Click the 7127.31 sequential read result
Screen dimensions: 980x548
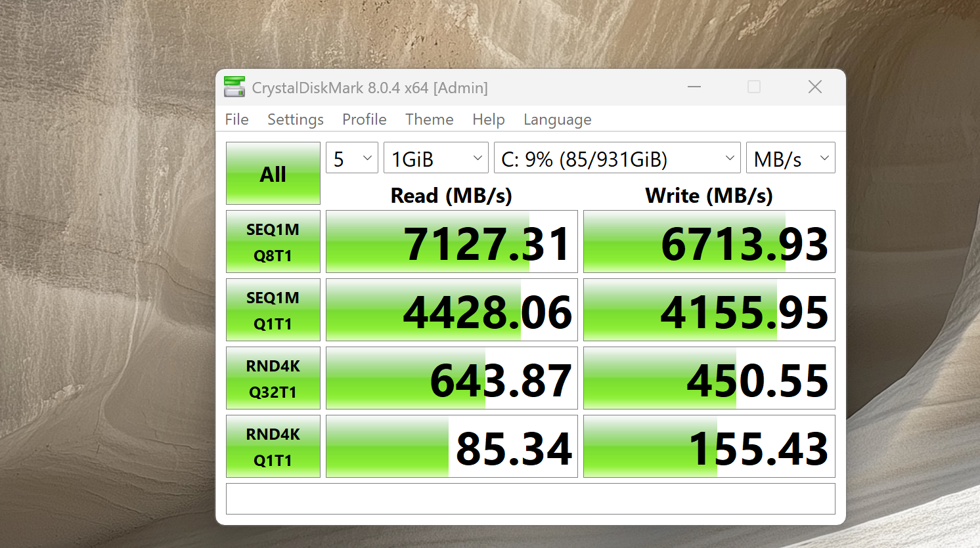452,242
